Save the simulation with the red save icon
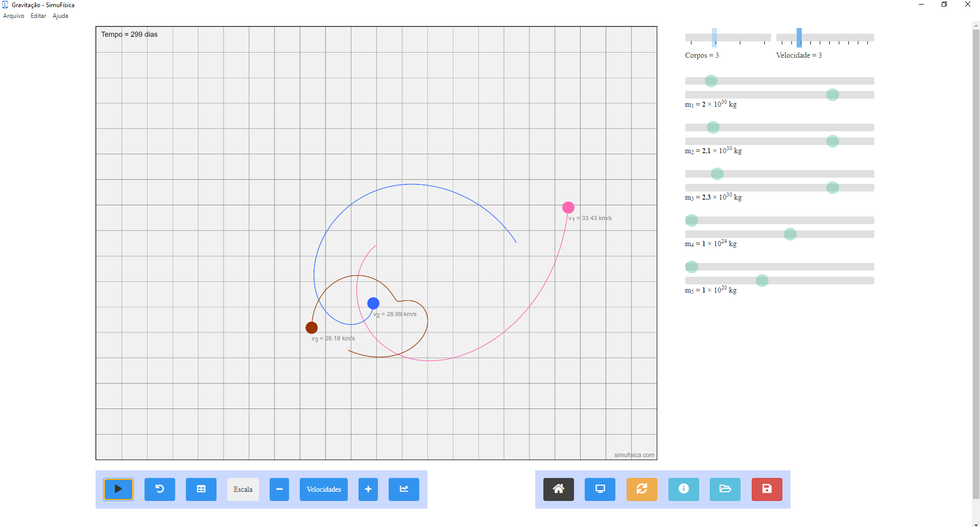Screen dimensions: 980x527 pos(767,489)
